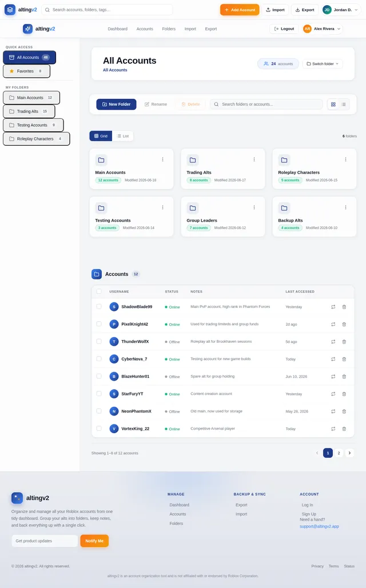Switch to the List view tab
This screenshot has height=588, width=366.
click(123, 136)
